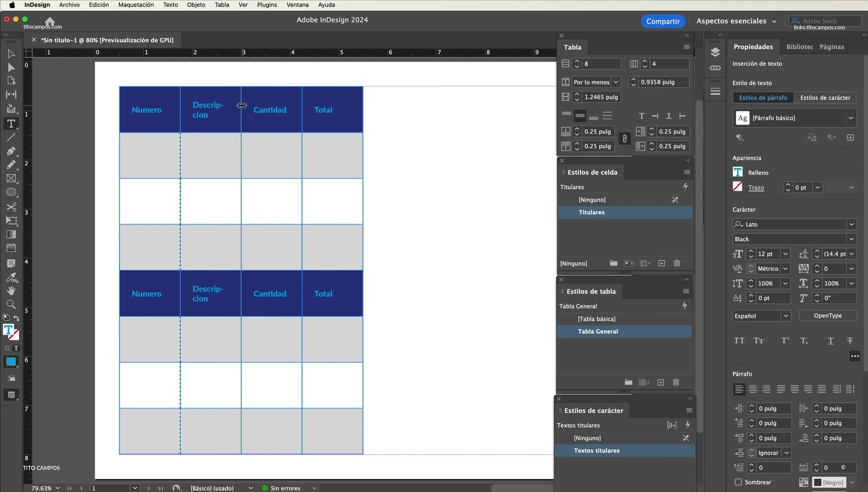The width and height of the screenshot is (868, 492).
Task: Open the Maquetación menu
Action: (136, 5)
